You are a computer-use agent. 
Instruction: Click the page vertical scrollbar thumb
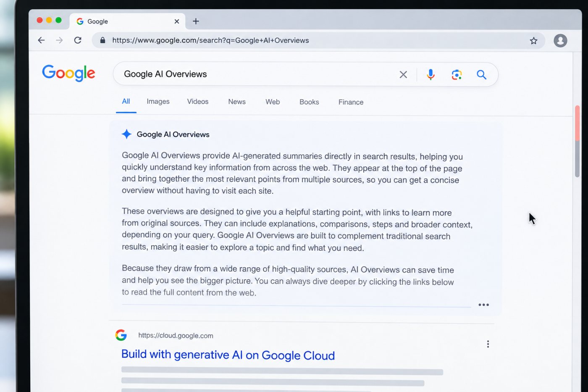tap(577, 142)
